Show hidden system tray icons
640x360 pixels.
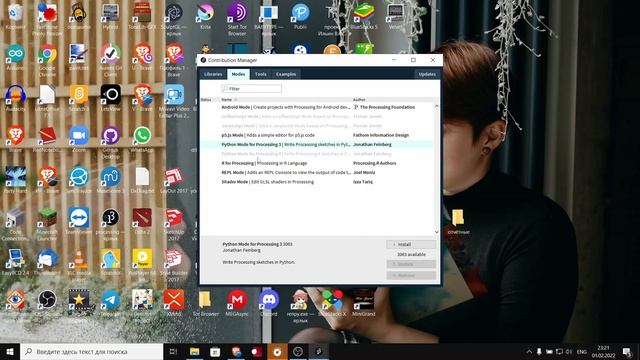pyautogui.click(x=529, y=352)
